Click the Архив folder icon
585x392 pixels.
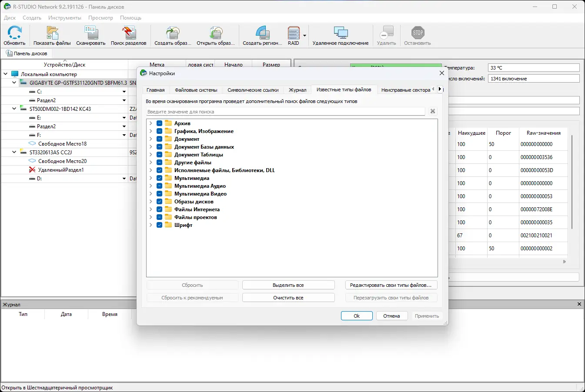pyautogui.click(x=168, y=123)
